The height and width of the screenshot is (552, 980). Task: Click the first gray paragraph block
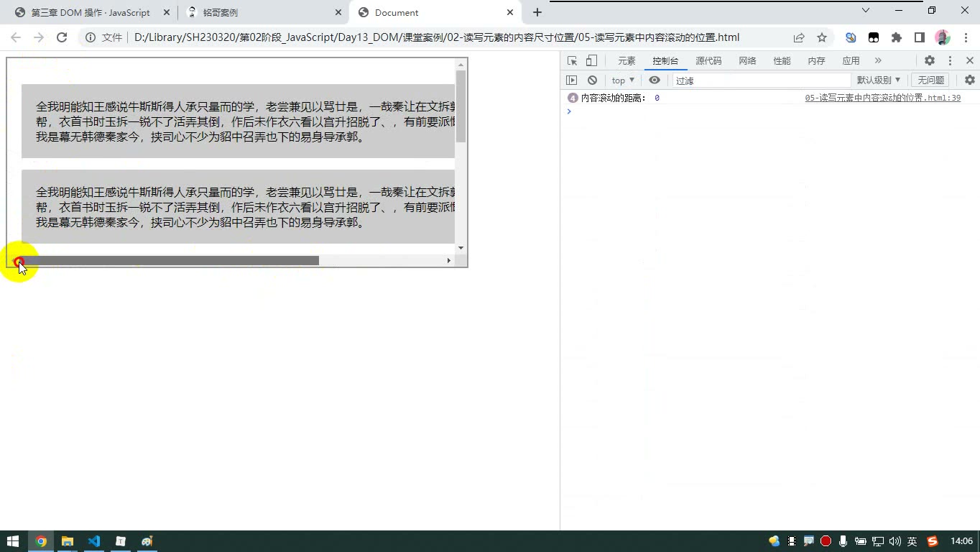tap(238, 121)
